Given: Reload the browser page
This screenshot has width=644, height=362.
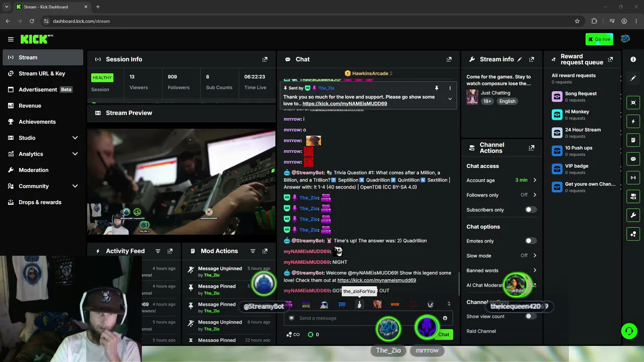Looking at the screenshot, I should click(32, 21).
